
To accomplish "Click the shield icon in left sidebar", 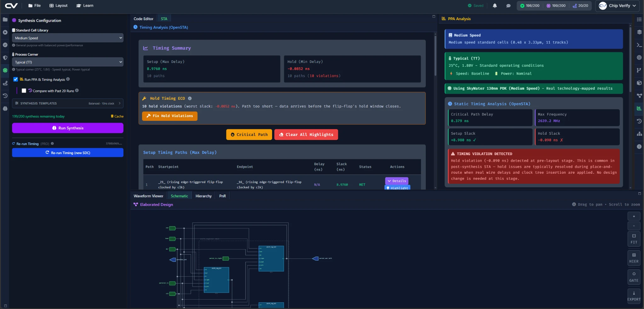I will (x=5, y=58).
